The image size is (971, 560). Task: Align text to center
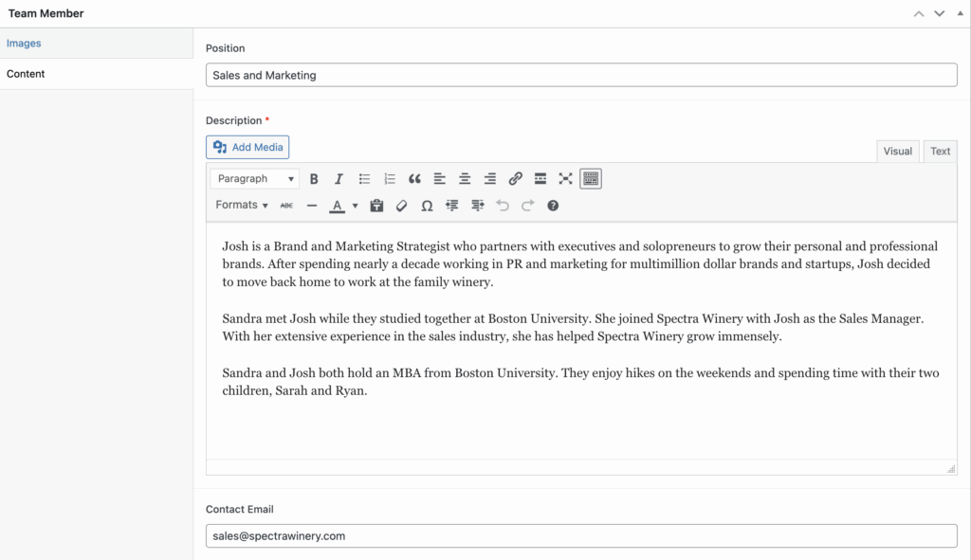click(465, 178)
